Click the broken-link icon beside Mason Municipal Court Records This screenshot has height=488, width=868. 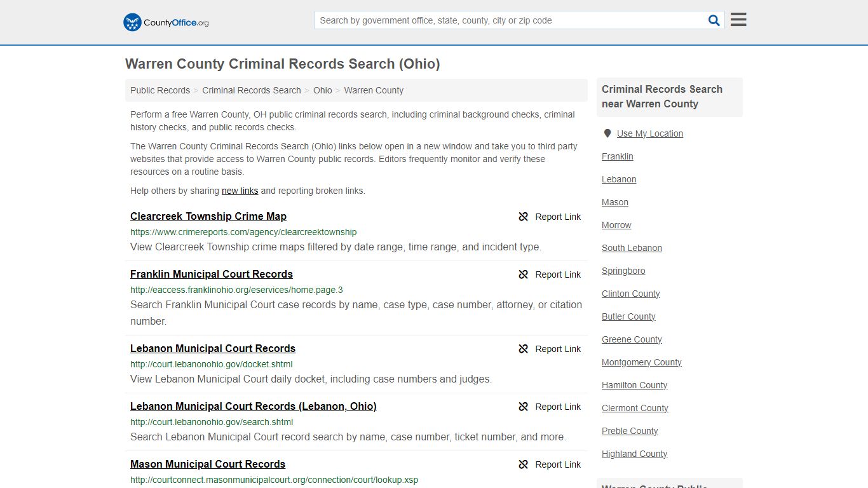(x=523, y=464)
